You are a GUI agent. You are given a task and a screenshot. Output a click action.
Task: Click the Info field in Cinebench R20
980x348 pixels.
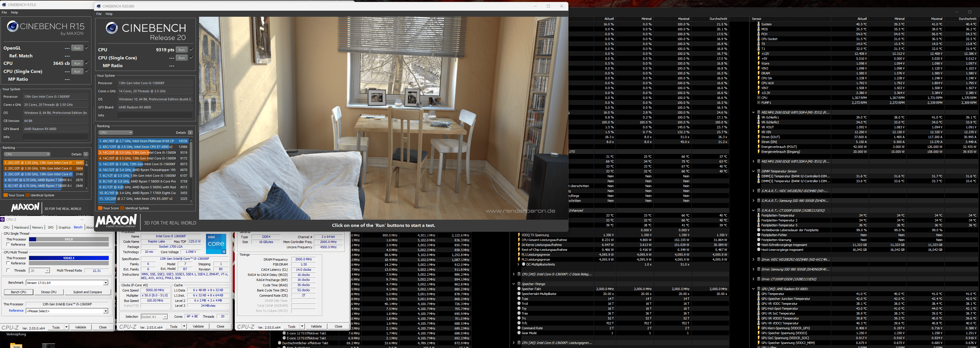coord(155,115)
